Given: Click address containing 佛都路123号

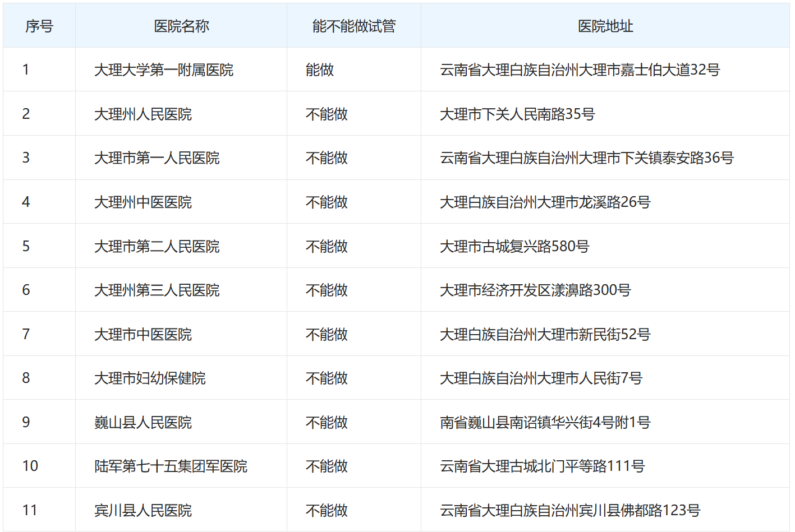Looking at the screenshot, I should click(570, 510).
